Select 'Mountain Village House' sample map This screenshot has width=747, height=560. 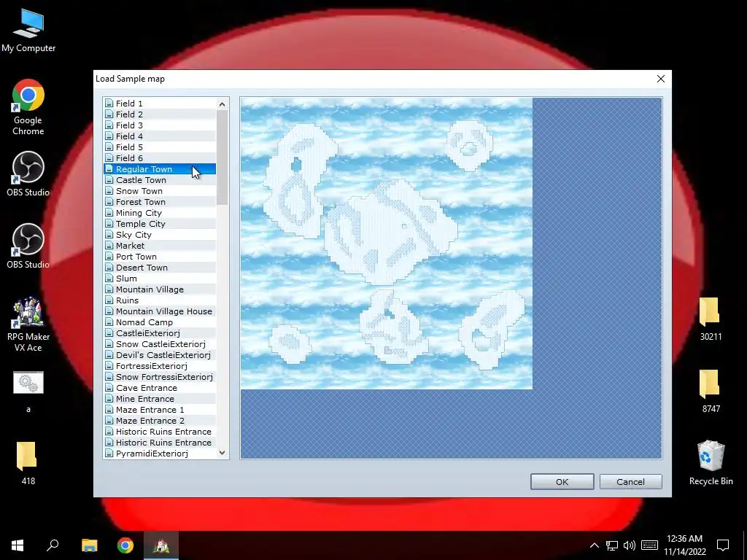[160, 311]
